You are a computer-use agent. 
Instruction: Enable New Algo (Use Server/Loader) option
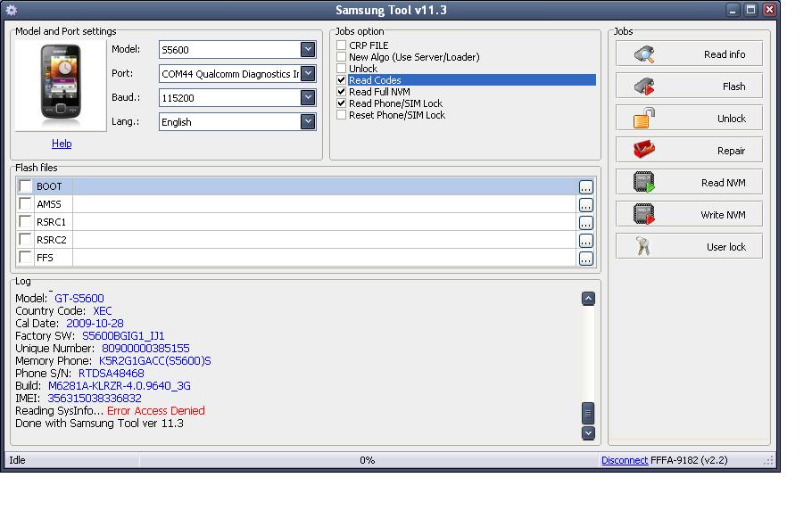[341, 56]
